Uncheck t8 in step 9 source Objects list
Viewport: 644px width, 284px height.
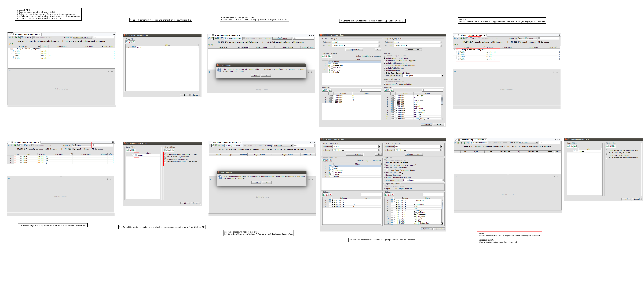[332, 100]
